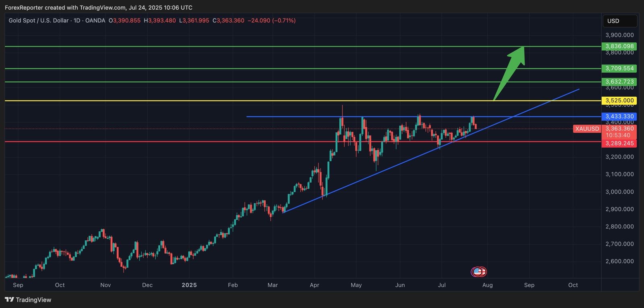Select the 3,632.723 green price label
The height and width of the screenshot is (308, 644).
tap(619, 82)
